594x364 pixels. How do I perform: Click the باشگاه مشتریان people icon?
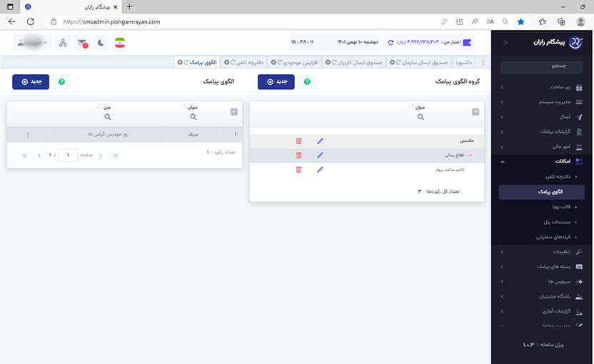point(579,297)
